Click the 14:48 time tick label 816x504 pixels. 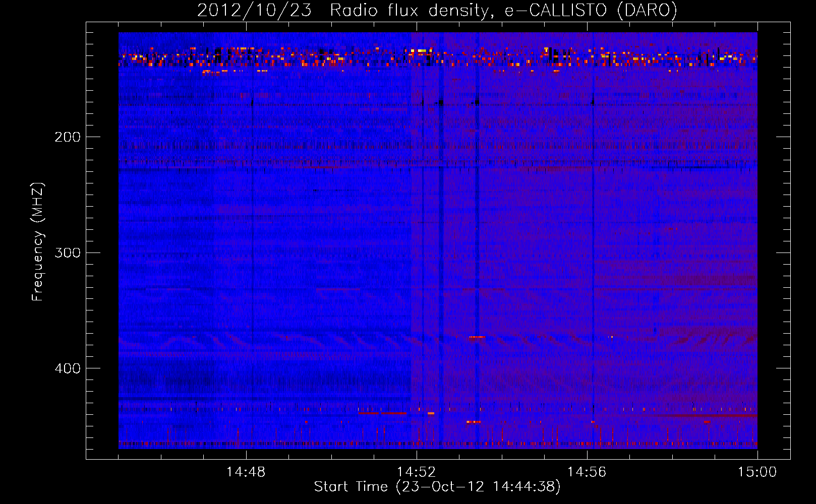pyautogui.click(x=246, y=472)
